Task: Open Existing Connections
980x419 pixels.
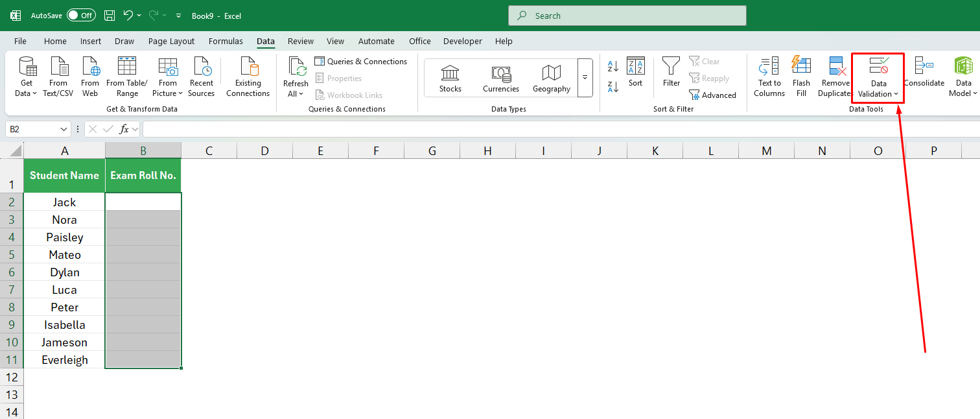Action: point(248,77)
